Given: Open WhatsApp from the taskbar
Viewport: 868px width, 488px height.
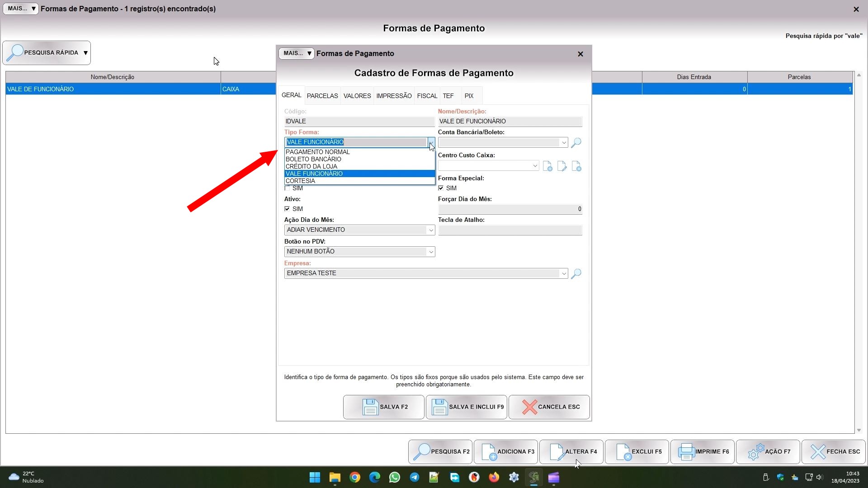Looking at the screenshot, I should pos(394,477).
